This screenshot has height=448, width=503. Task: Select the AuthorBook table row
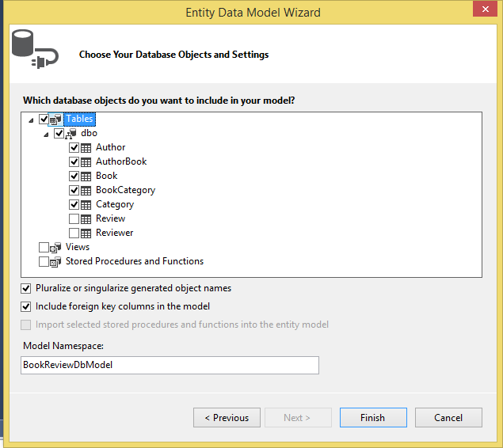click(x=121, y=161)
